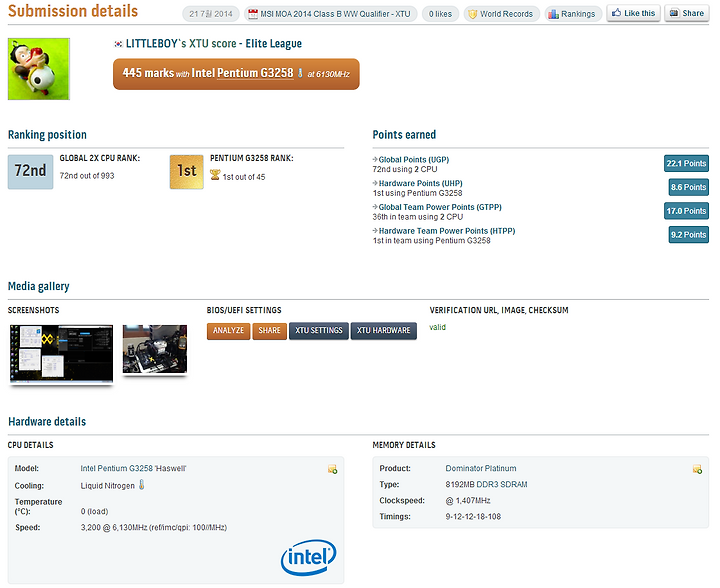Open Intel Pentium G3258 'Haswell' model link
Viewport: 720px width, 588px height.
pos(133,469)
